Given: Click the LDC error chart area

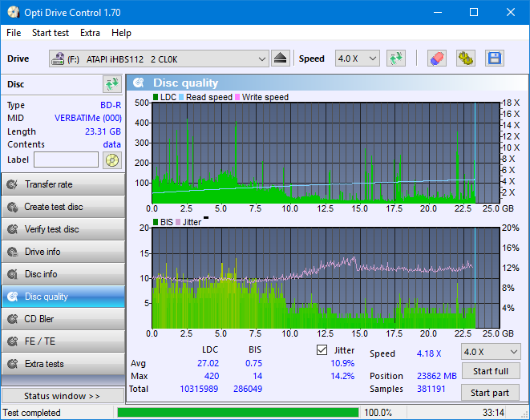Looking at the screenshot, I should pos(326,153).
